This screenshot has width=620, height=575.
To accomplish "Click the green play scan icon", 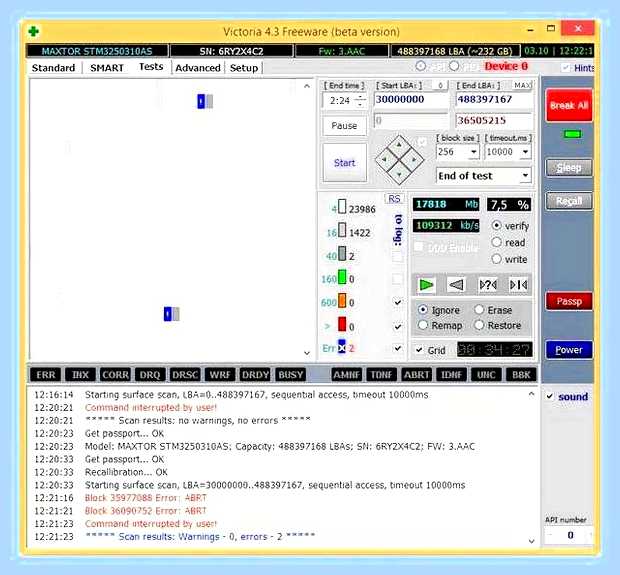I will (426, 285).
